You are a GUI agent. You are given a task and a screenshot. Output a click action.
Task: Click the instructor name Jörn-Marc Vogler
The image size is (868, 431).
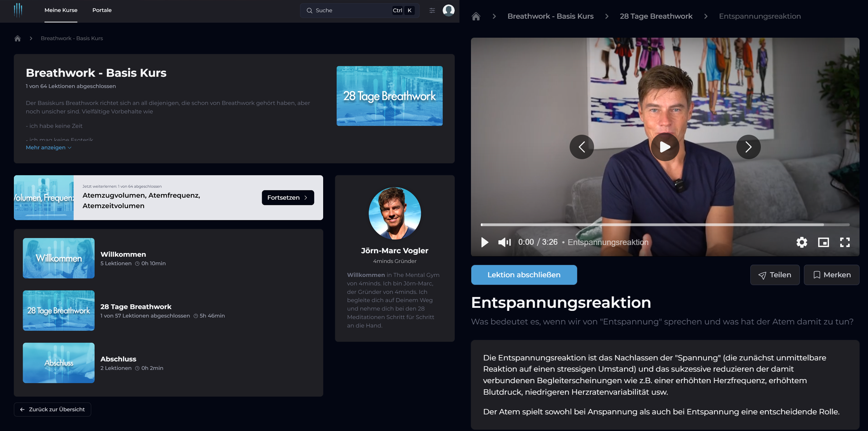click(395, 251)
